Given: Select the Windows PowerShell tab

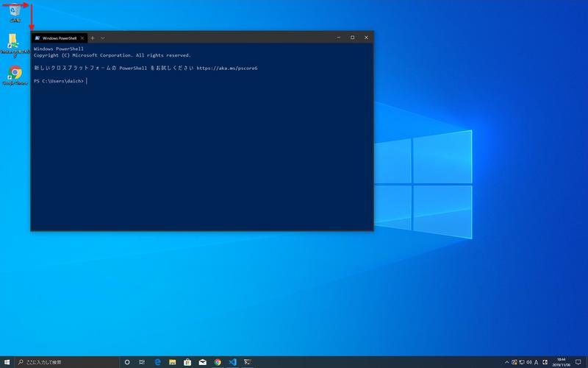Looking at the screenshot, I should pyautogui.click(x=60, y=38).
